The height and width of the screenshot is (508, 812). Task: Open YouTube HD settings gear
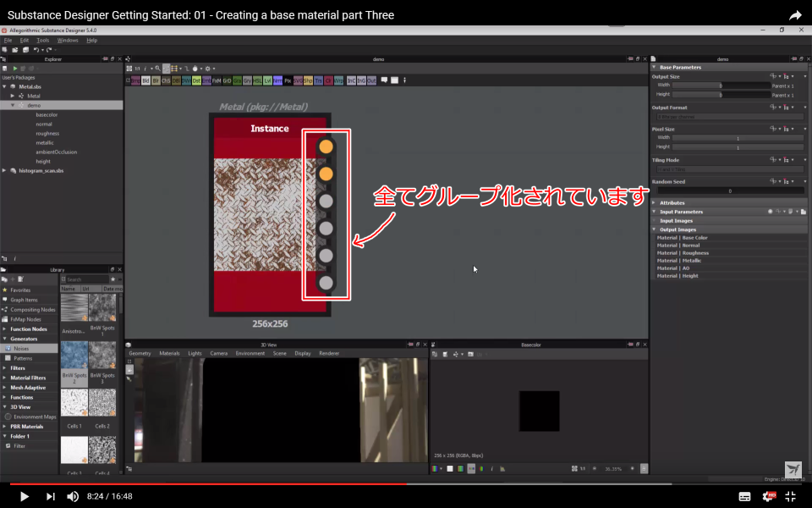[769, 497]
